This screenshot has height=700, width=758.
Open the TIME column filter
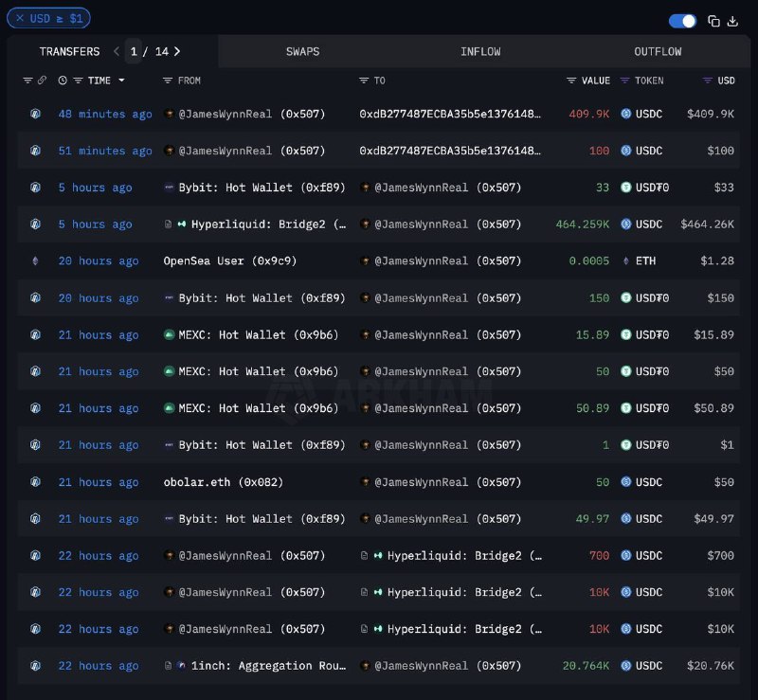point(78,81)
